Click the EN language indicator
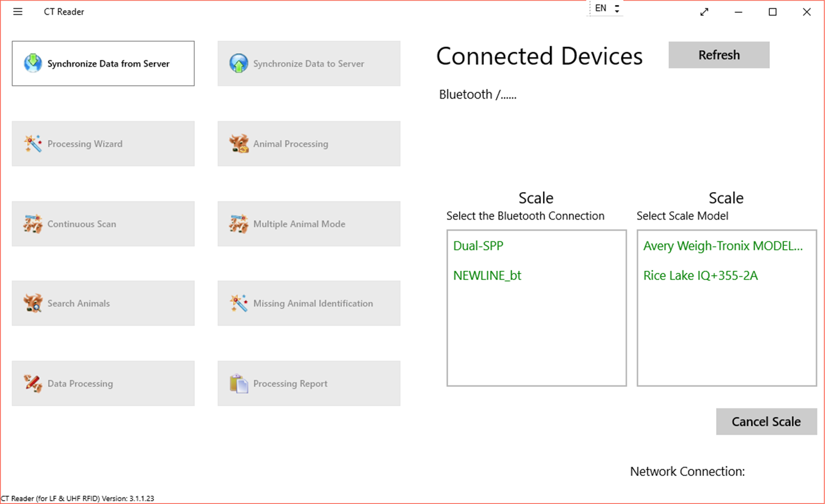The image size is (825, 504). pyautogui.click(x=600, y=8)
